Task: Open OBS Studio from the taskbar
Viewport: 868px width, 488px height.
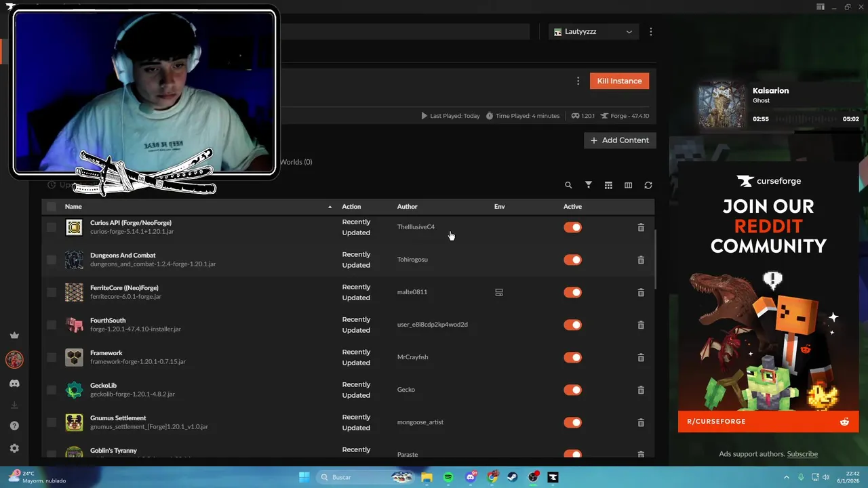Action: click(534, 477)
